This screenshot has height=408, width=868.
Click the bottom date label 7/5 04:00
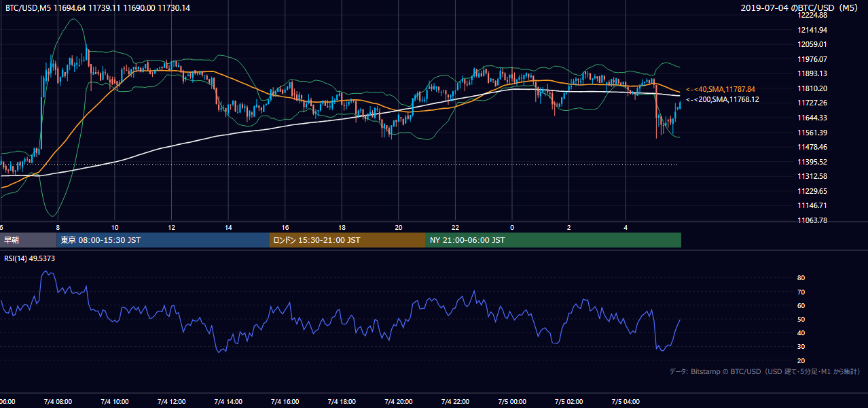(626, 402)
